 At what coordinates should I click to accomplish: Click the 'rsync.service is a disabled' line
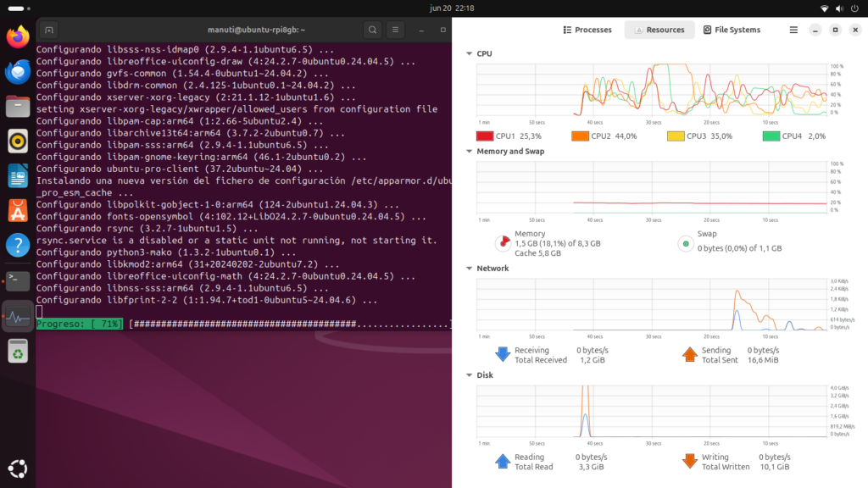point(236,241)
